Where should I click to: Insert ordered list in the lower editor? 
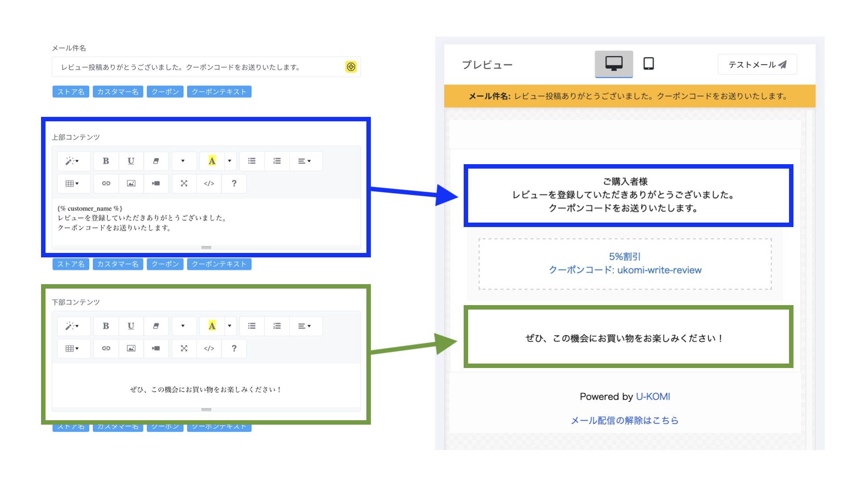click(x=277, y=326)
